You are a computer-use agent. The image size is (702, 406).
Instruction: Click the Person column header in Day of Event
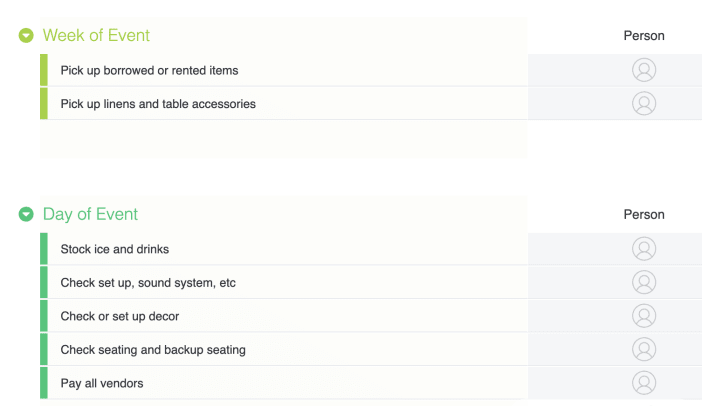coord(644,214)
